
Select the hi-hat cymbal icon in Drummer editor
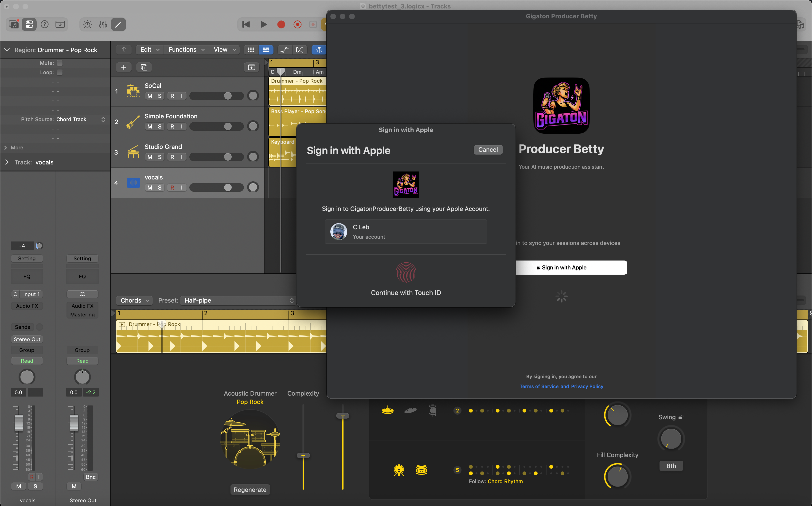388,410
